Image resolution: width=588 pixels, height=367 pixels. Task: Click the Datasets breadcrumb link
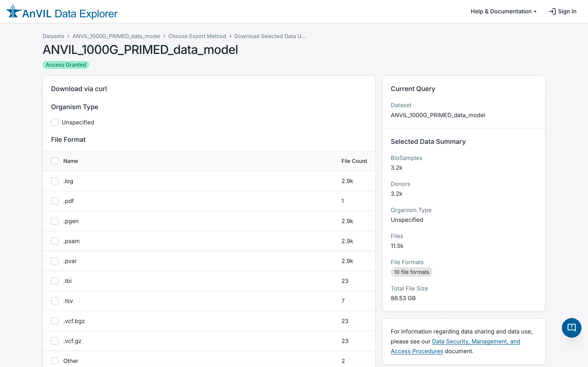click(x=53, y=36)
